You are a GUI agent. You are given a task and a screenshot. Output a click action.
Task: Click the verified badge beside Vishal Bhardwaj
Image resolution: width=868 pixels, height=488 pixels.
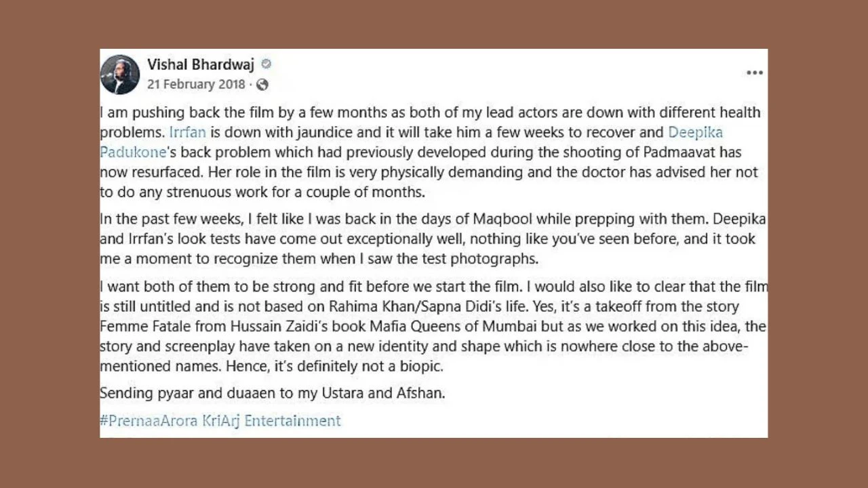click(267, 64)
